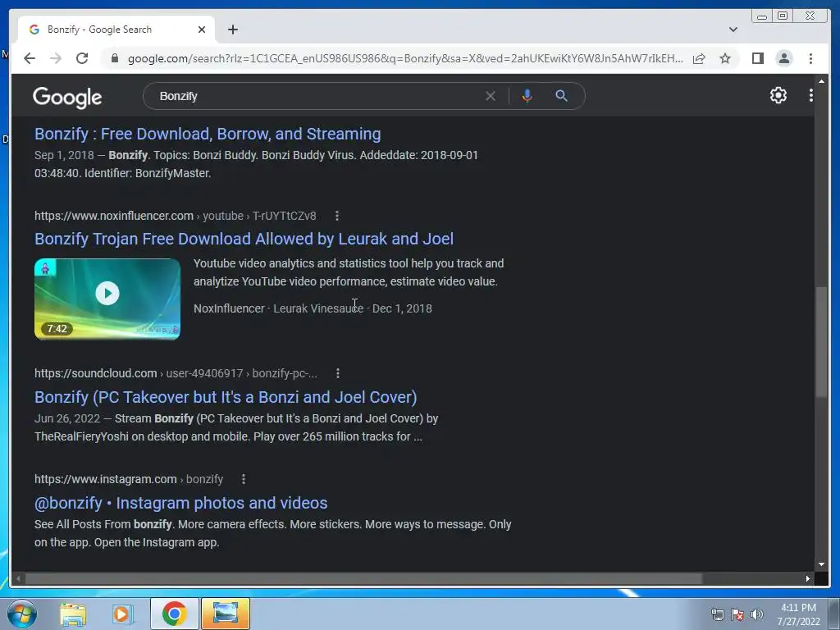Open the volume tray icon
Viewport: 840px width, 630px height.
click(757, 614)
